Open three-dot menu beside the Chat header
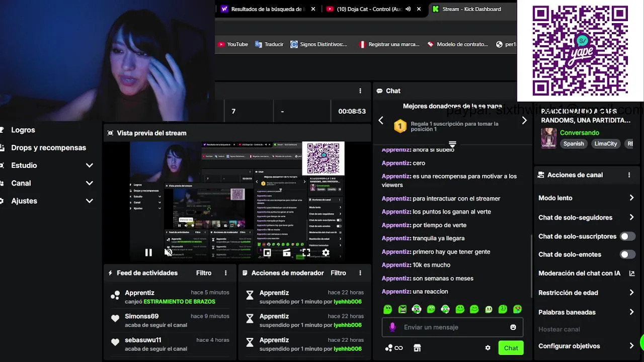 tap(360, 91)
